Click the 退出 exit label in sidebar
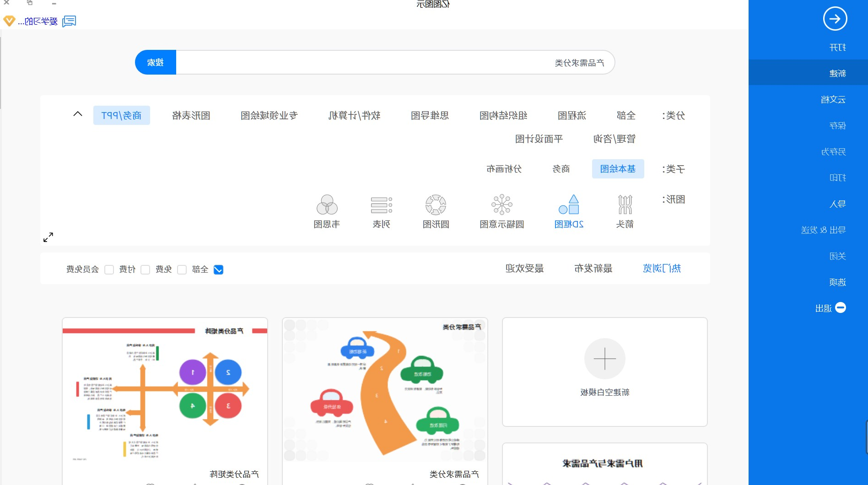This screenshot has height=485, width=868. [x=823, y=308]
